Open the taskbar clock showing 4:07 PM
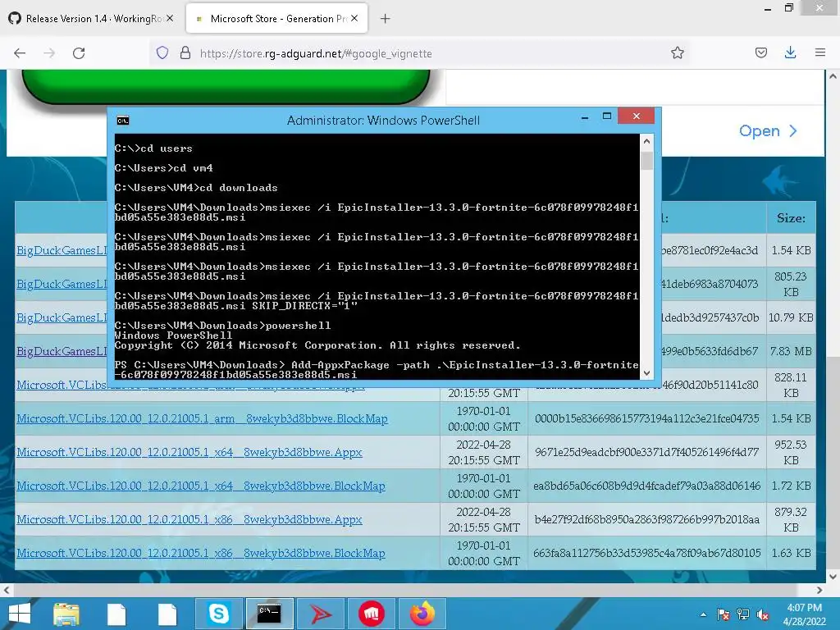The height and width of the screenshot is (630, 840). point(804,614)
